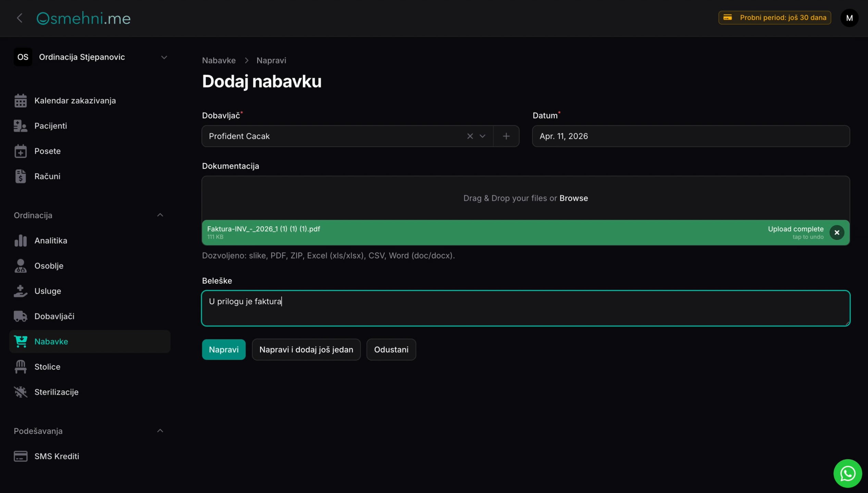This screenshot has height=493, width=868.
Task: Remove uploaded Faktura PDF file
Action: pos(836,233)
